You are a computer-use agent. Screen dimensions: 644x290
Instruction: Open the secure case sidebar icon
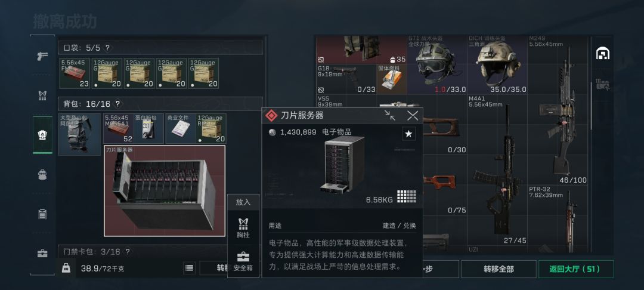point(42,253)
